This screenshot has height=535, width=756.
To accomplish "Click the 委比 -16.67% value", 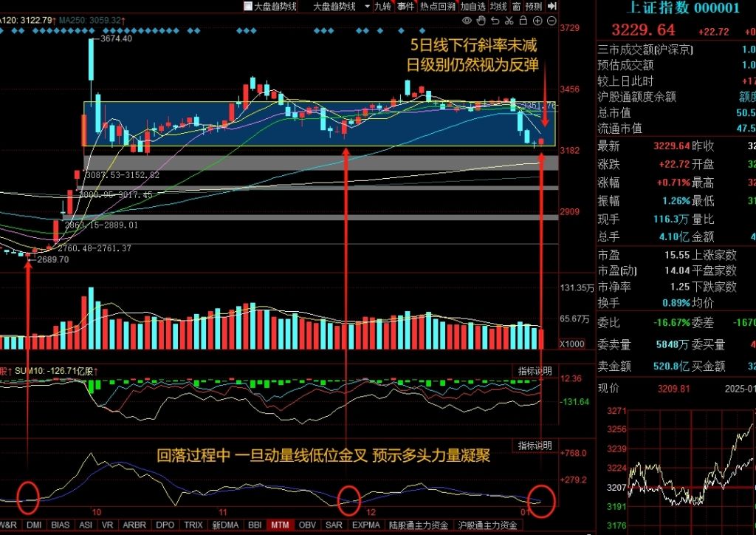I will (x=672, y=323).
